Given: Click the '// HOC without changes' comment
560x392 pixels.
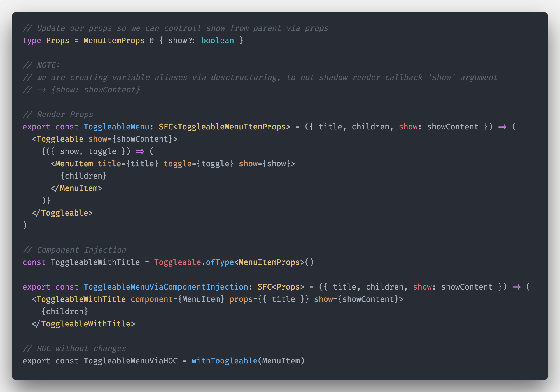Looking at the screenshot, I should pos(74,349).
